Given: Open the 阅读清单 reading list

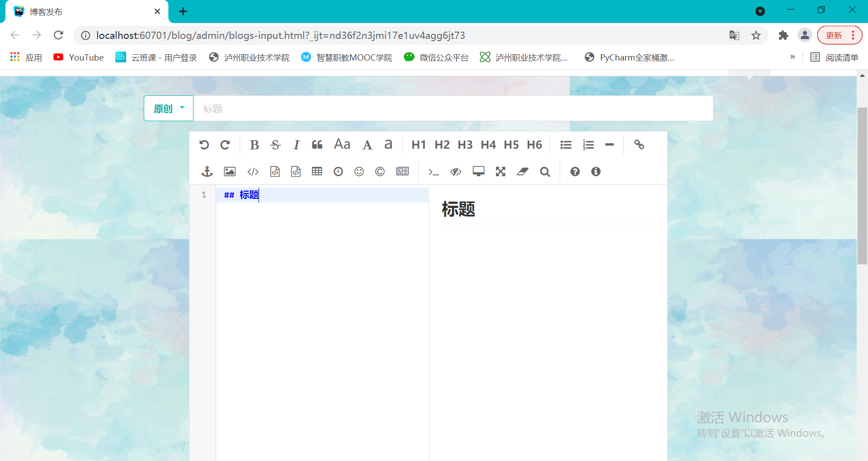Looking at the screenshot, I should [x=834, y=57].
